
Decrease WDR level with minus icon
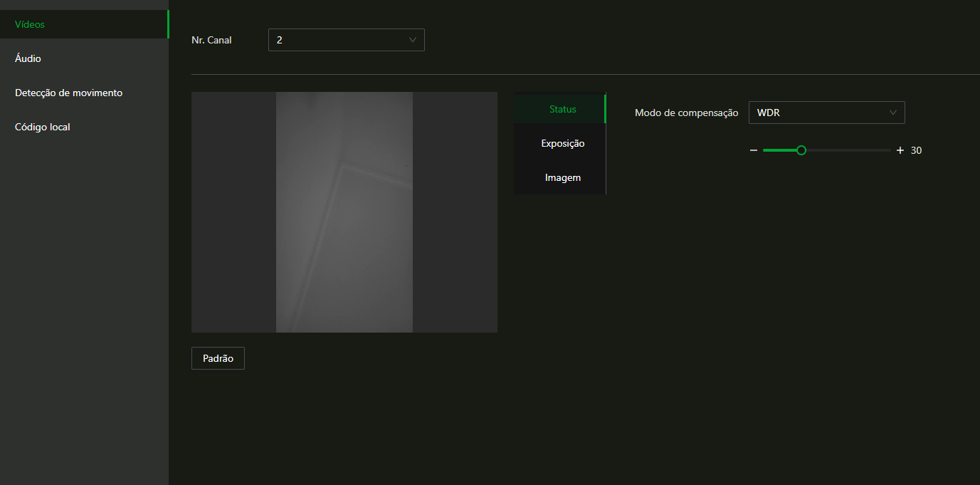tap(754, 150)
